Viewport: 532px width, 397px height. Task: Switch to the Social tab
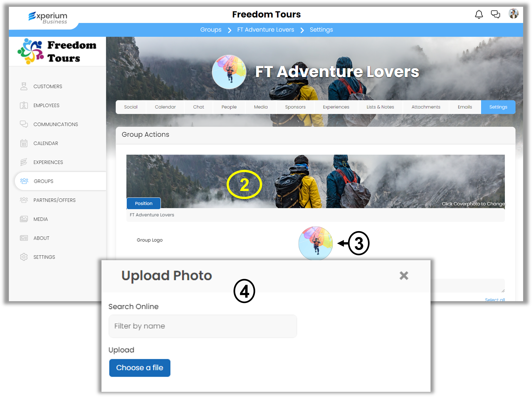click(131, 107)
